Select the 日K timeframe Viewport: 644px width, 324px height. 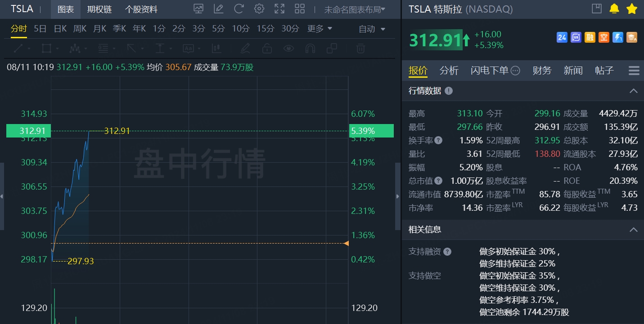pos(60,29)
